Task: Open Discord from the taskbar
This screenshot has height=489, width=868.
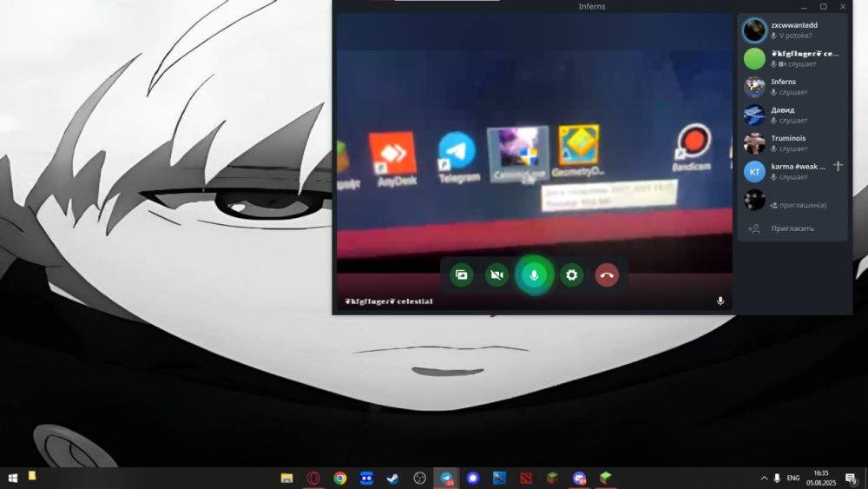Action: pyautogui.click(x=579, y=478)
